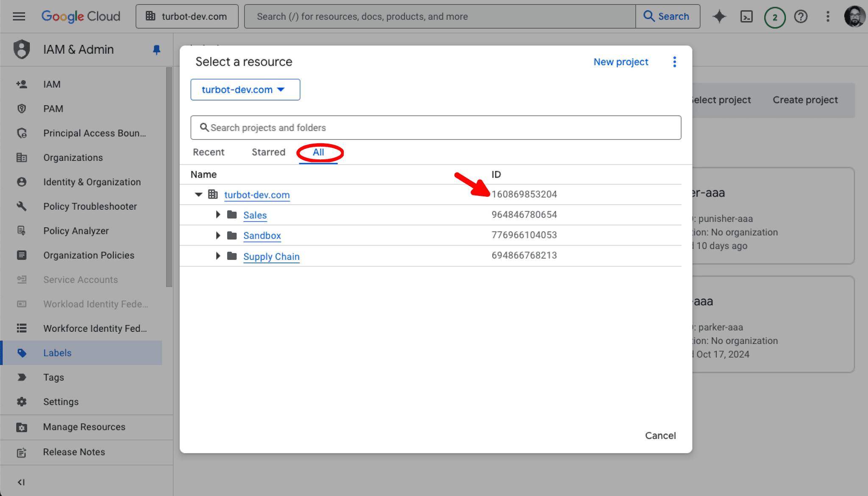Image resolution: width=868 pixels, height=496 pixels.
Task: Open the turbot-dev.com project picker in top bar
Action: click(x=187, y=17)
